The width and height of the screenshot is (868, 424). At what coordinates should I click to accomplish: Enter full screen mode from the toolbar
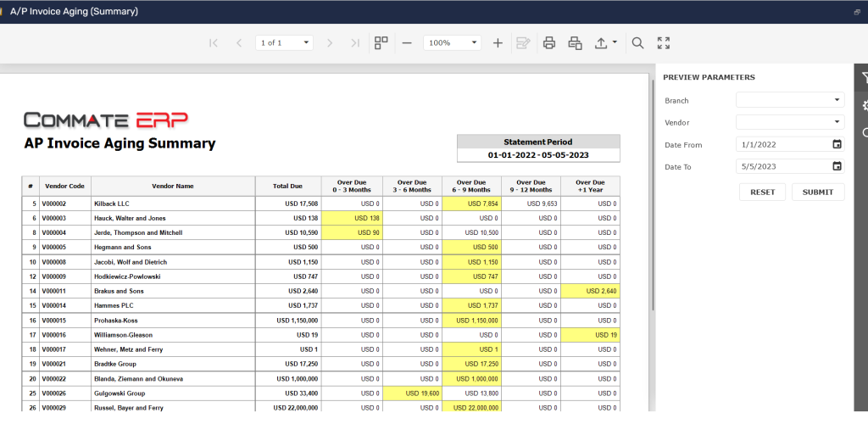tap(664, 42)
